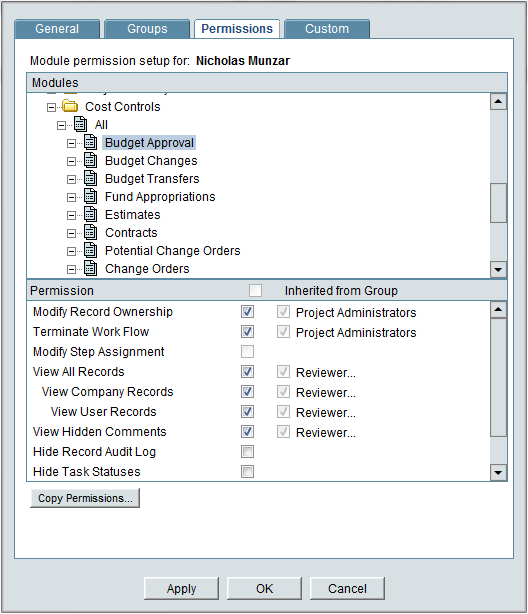
Task: Click the permissions list scroll-down arrow
Action: (x=498, y=473)
